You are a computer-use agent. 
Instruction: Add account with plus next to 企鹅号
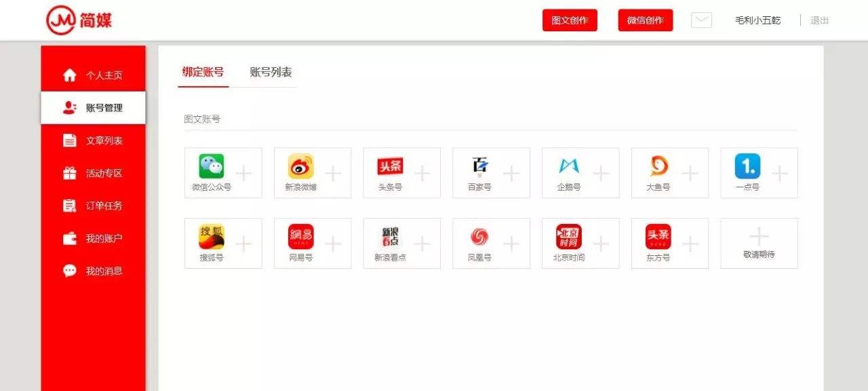[601, 174]
